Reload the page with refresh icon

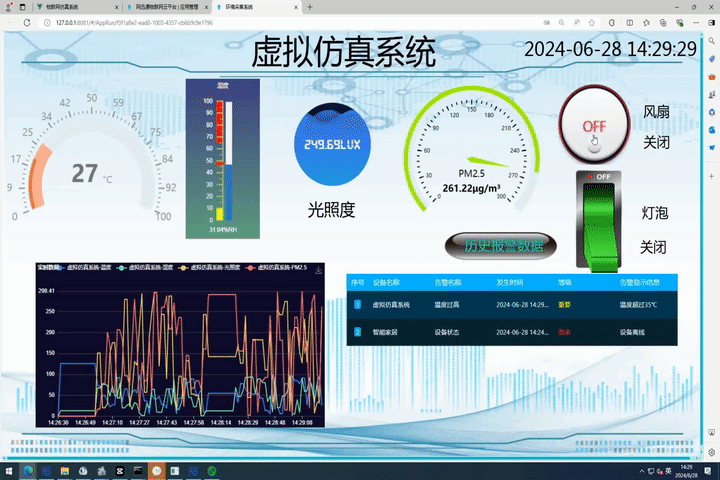coord(26,21)
